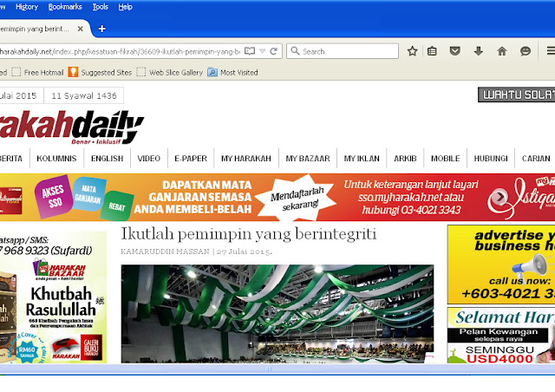Open Suggested Sites bookmark

[100, 72]
